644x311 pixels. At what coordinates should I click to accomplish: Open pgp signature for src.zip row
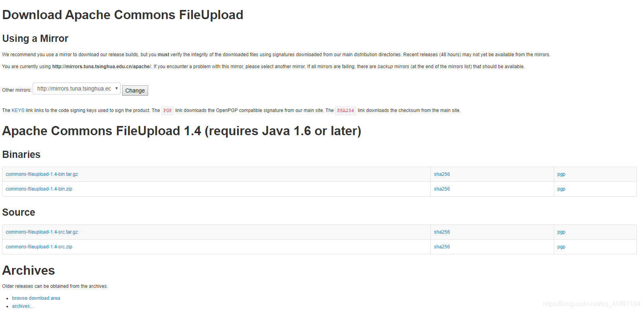coord(561,247)
